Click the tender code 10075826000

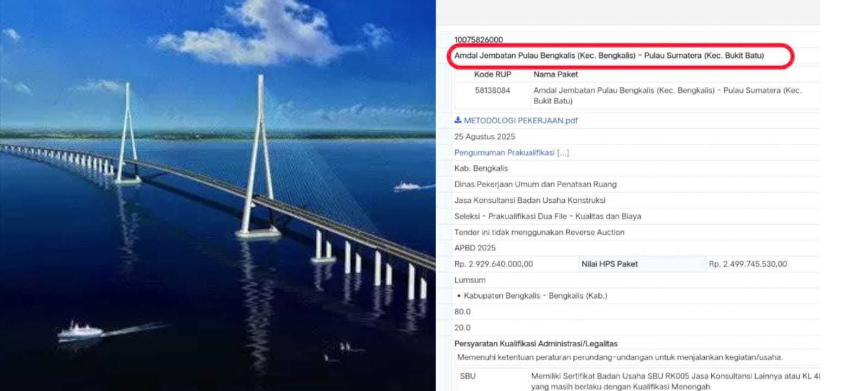tap(478, 40)
